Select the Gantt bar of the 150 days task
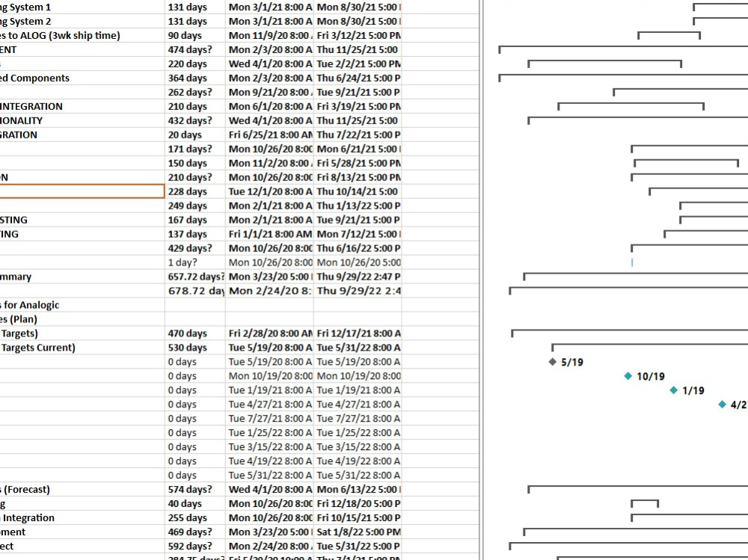The height and width of the screenshot is (560, 748). [687, 163]
